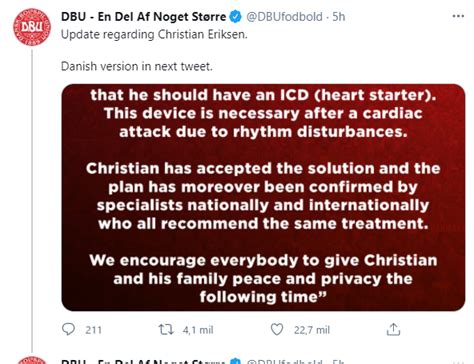Viewport: 474px width, 364px height.
Task: Open the next DBU tweet avatar below
Action: (x=31, y=360)
